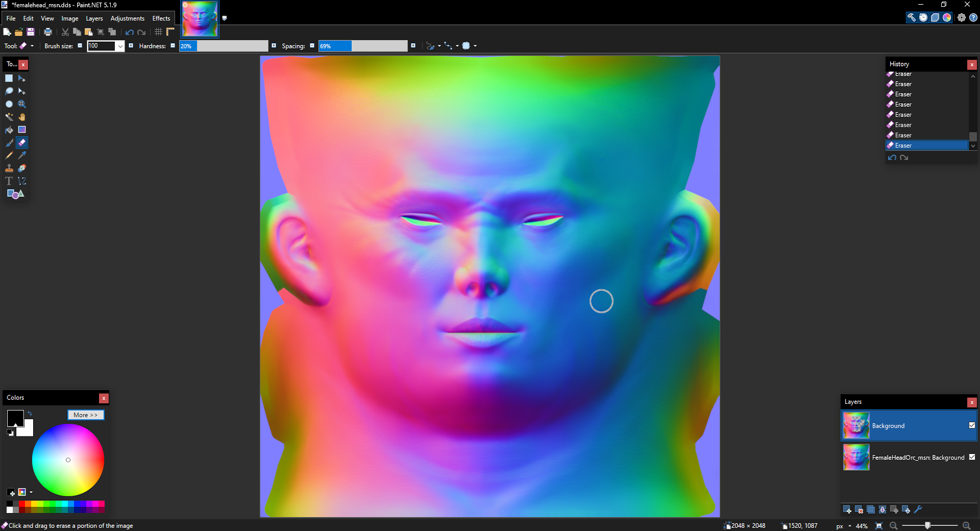The image size is (980, 531).
Task: Open the Brush size dropdown arrow
Action: pyautogui.click(x=120, y=46)
